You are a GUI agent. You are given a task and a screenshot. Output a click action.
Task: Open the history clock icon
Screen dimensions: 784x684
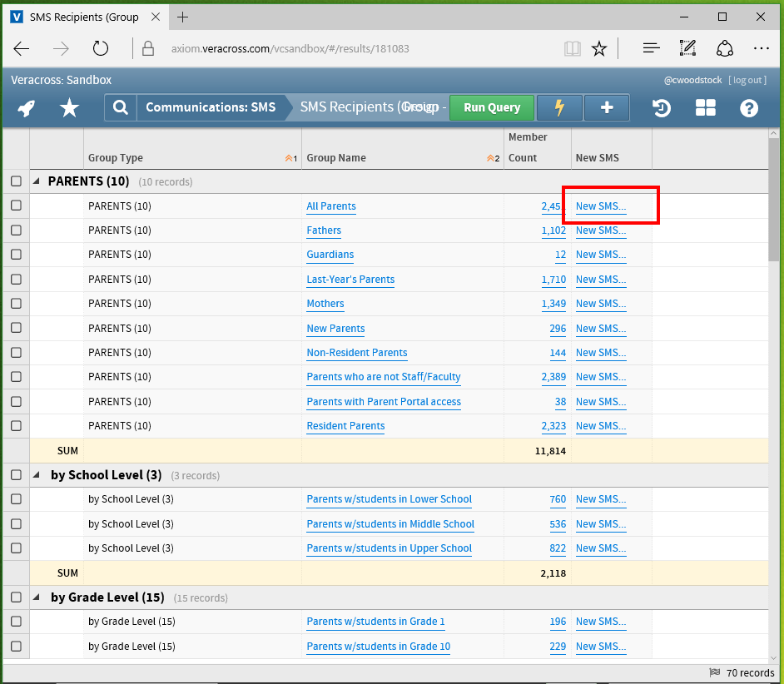(x=662, y=107)
